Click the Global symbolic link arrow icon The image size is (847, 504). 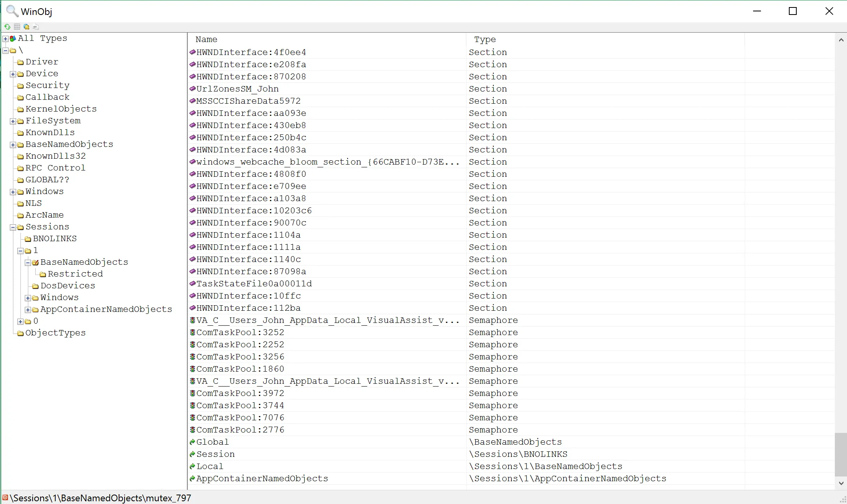pos(192,442)
